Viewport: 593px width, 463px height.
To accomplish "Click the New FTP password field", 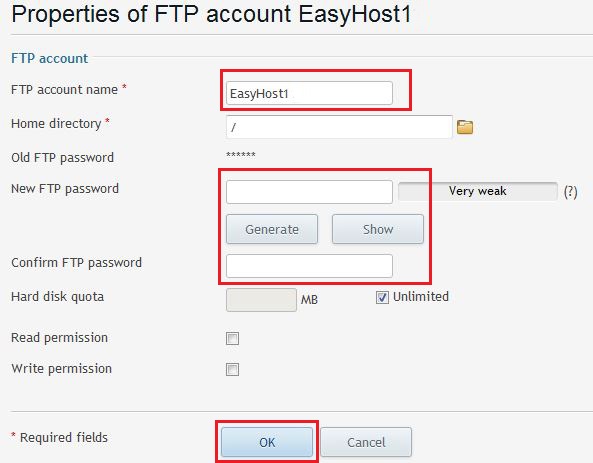I will tap(309, 192).
